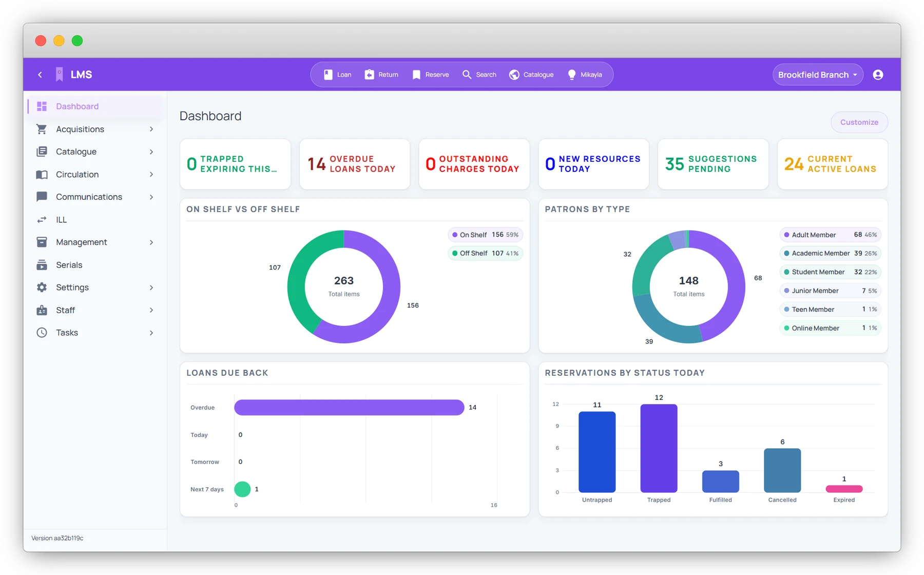Click the Overdue bar in Loans Due Back
Image resolution: width=924 pixels, height=575 pixels.
pos(349,407)
